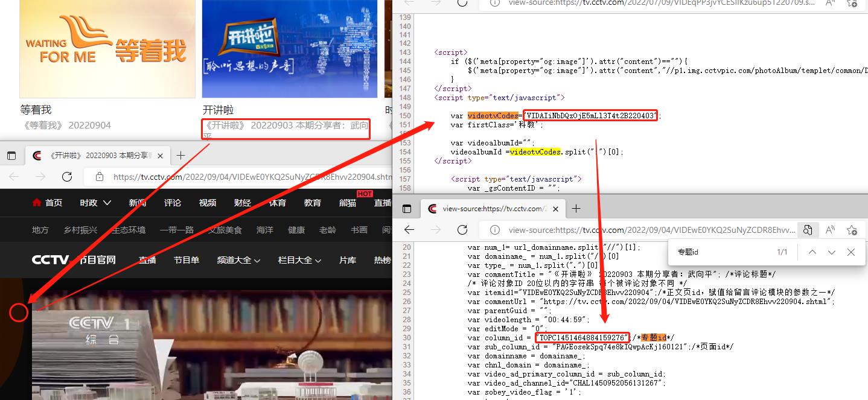Screen dimensions: 868x400
Task: Select 地方 in secondary navigation
Action: 40,230
